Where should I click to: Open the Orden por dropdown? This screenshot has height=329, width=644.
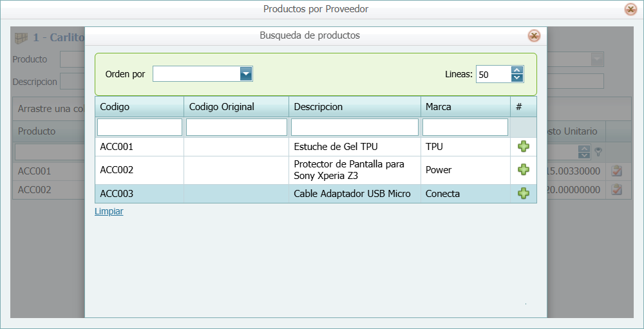(245, 74)
